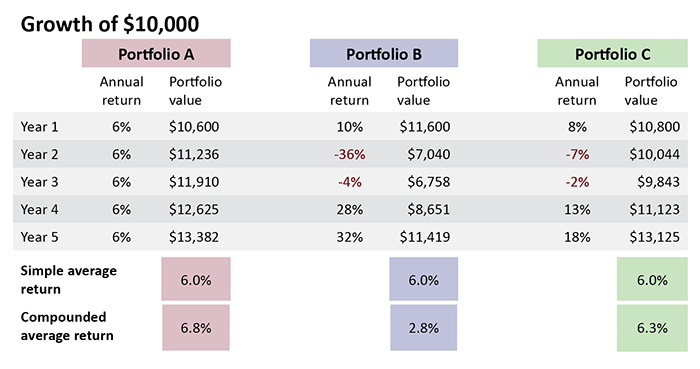Click Portfolio B's 6.0% simple average box
This screenshot has width=700, height=369.
coord(424,279)
